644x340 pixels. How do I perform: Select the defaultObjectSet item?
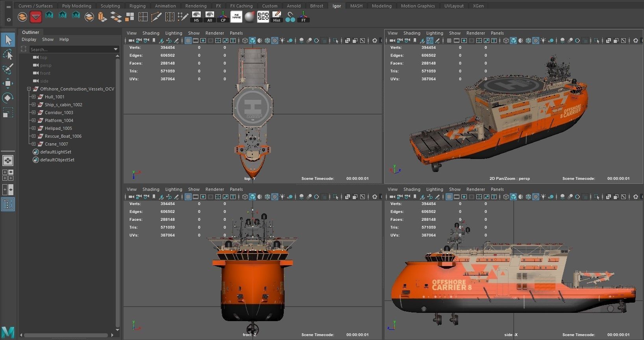coord(57,160)
